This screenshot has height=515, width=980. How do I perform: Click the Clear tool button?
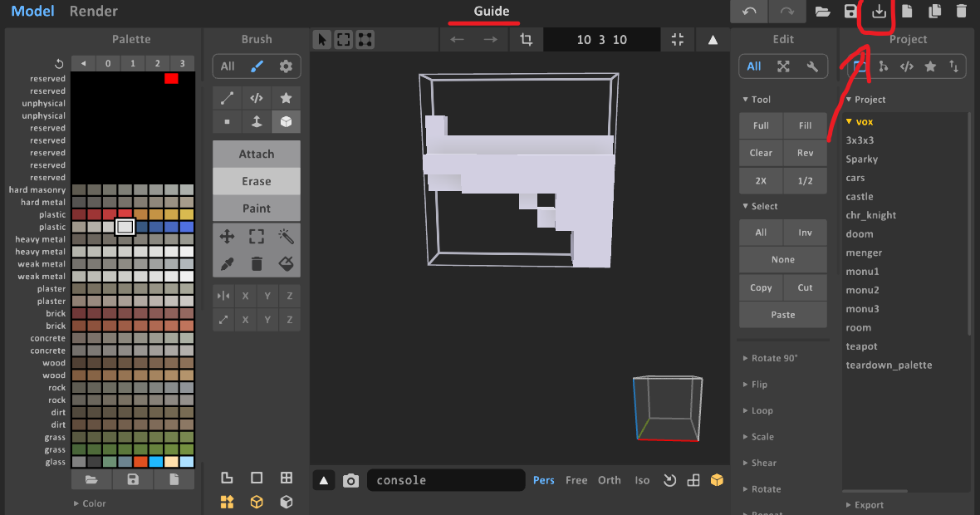pos(761,153)
